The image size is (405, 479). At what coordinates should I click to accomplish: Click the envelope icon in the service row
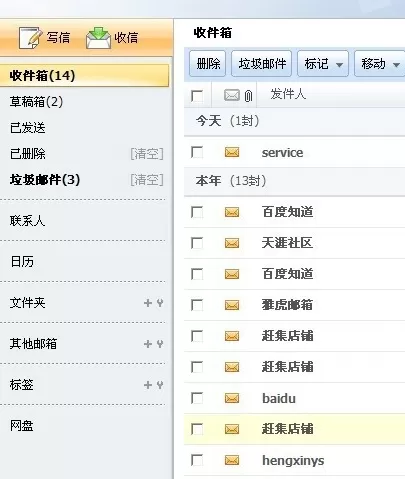click(232, 153)
